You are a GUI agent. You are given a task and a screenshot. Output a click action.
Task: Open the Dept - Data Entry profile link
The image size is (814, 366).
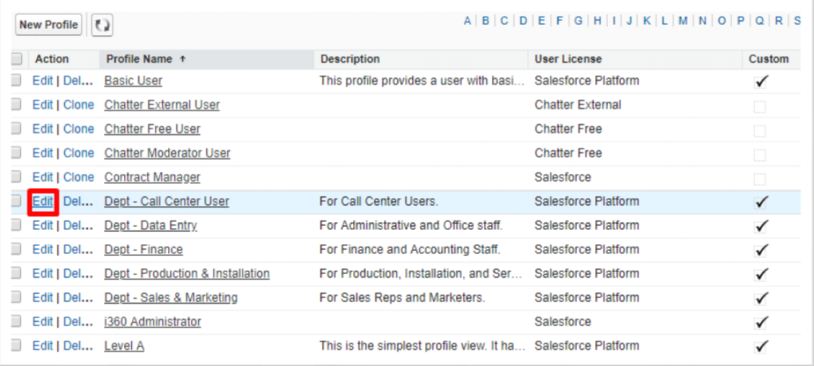click(151, 225)
